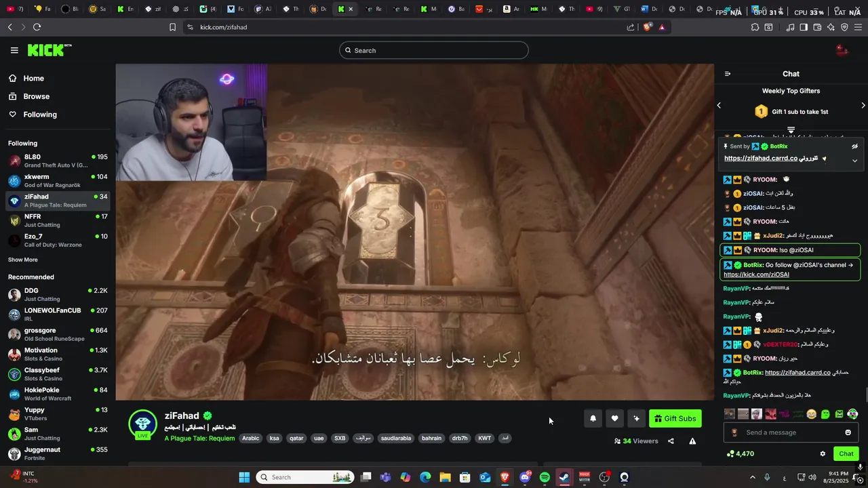
Task: Click the Send a message input
Action: pos(790,432)
